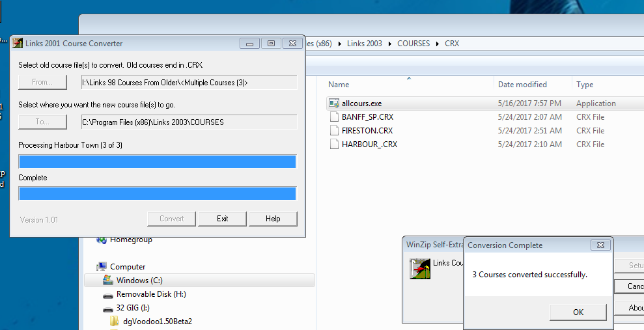Expand breadcrumb arrow before CRX
Screen dimensions: 644x330
click(438, 44)
